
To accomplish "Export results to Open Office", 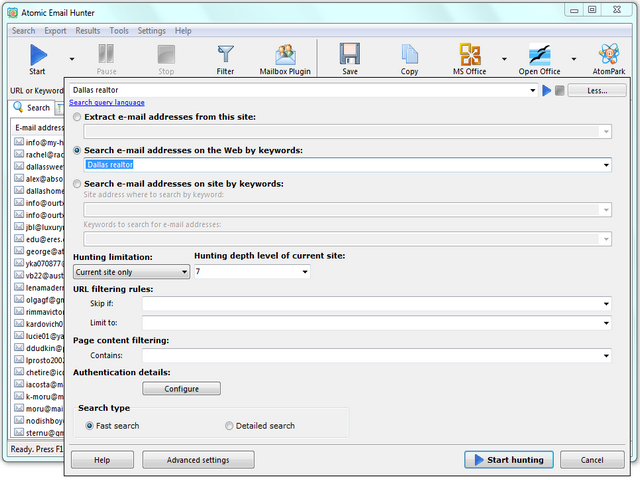I will (x=540, y=58).
